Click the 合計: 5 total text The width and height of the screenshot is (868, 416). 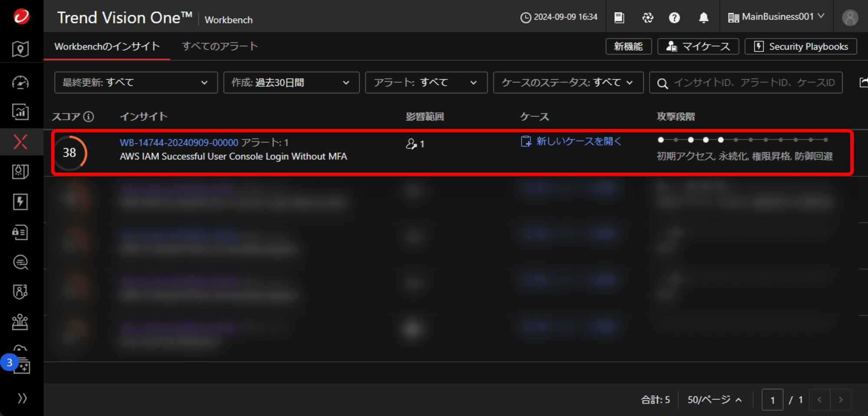click(x=655, y=399)
